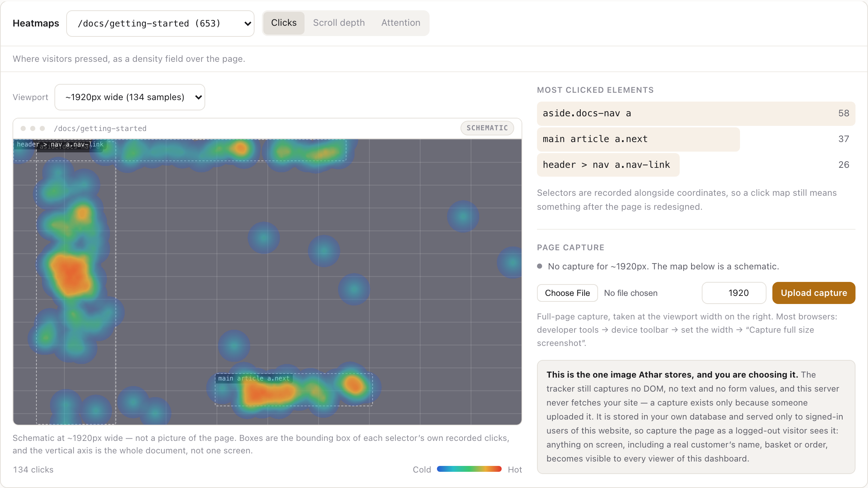Click the PAGE CAPTURE heading
This screenshot has height=488, width=868.
pos(570,248)
